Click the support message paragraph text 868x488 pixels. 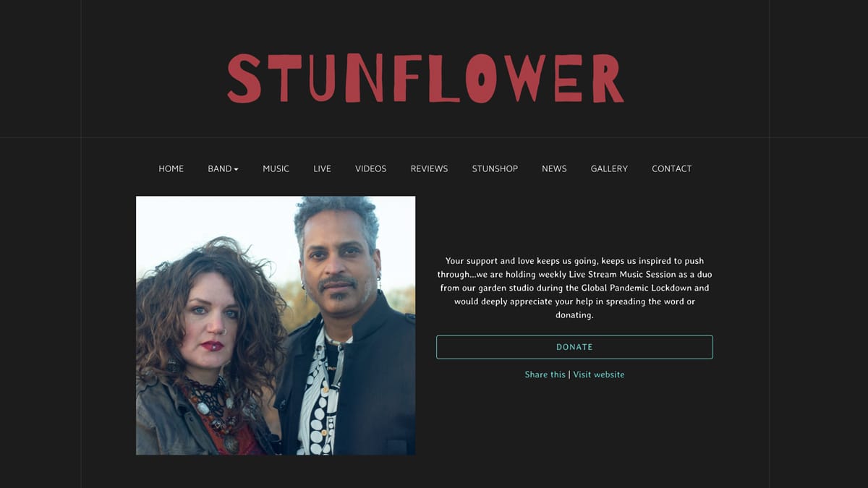click(x=574, y=288)
